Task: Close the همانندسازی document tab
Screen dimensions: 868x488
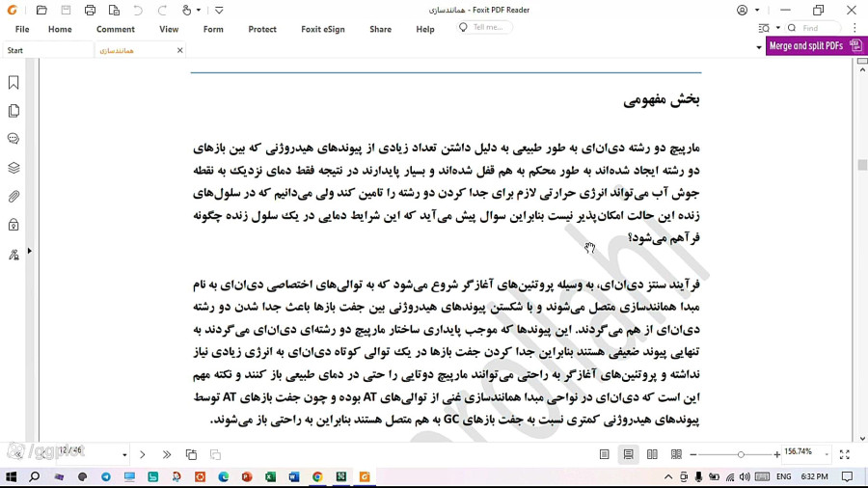Action: click(180, 50)
